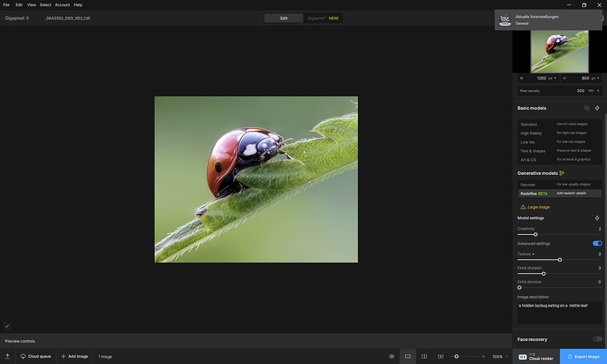Open the width unit px dropdown

pos(552,78)
